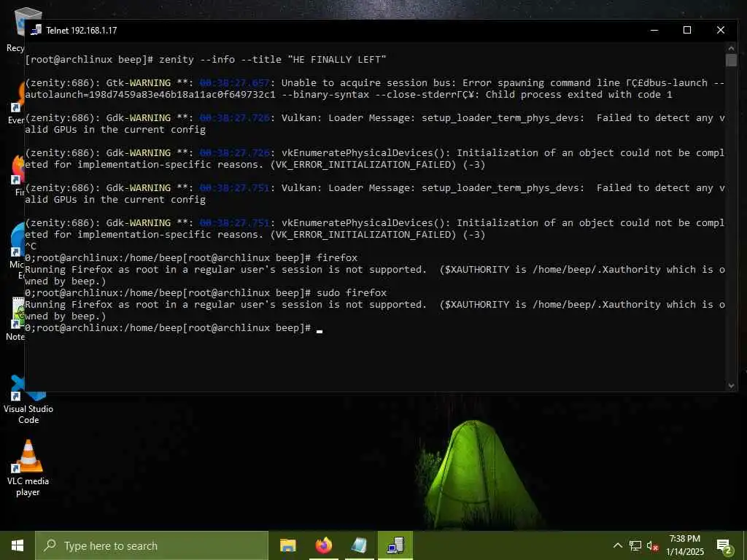Click the terminal scrollbar thumb
Viewport: 747px width, 560px height.
tap(731, 60)
